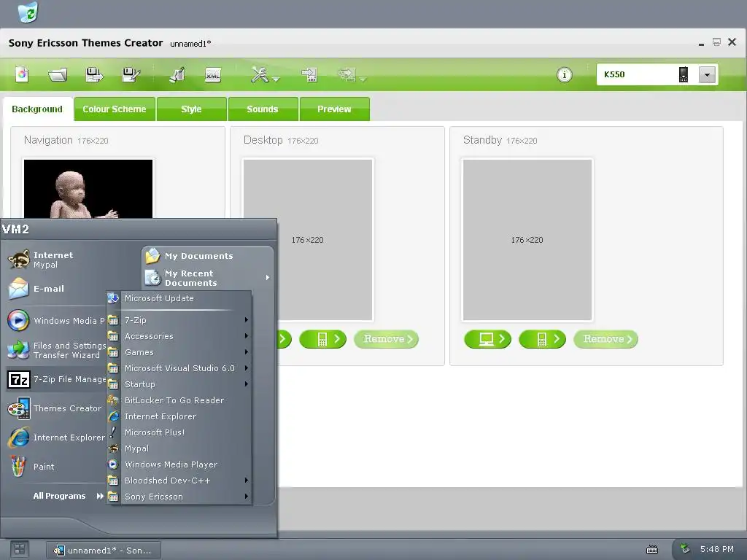Expand the 7-Zip programs folder
The width and height of the screenshot is (747, 560).
coord(179,320)
